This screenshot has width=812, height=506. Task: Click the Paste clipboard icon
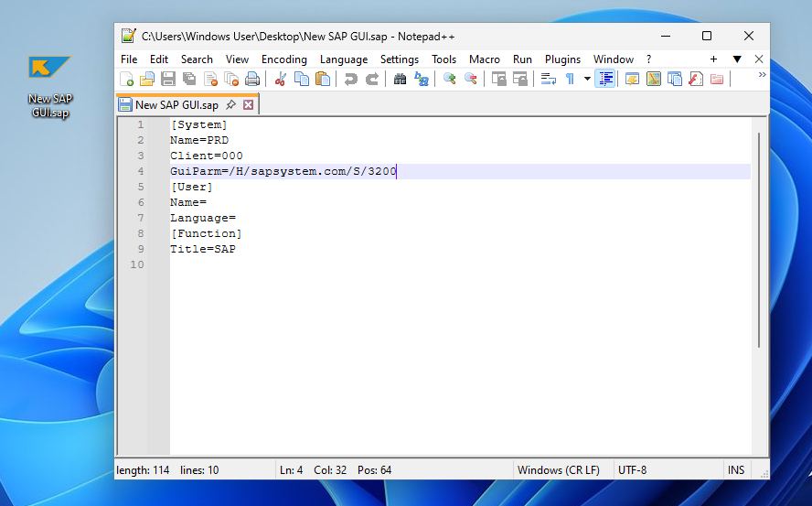(x=323, y=80)
